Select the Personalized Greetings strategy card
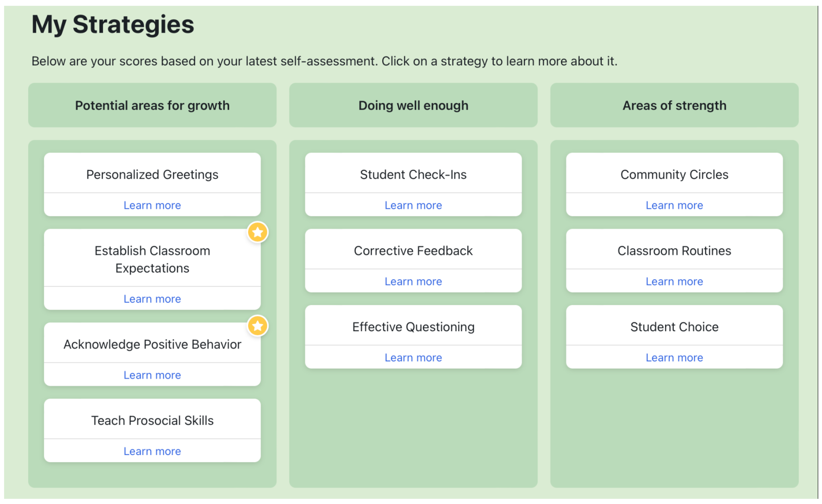 tap(152, 175)
